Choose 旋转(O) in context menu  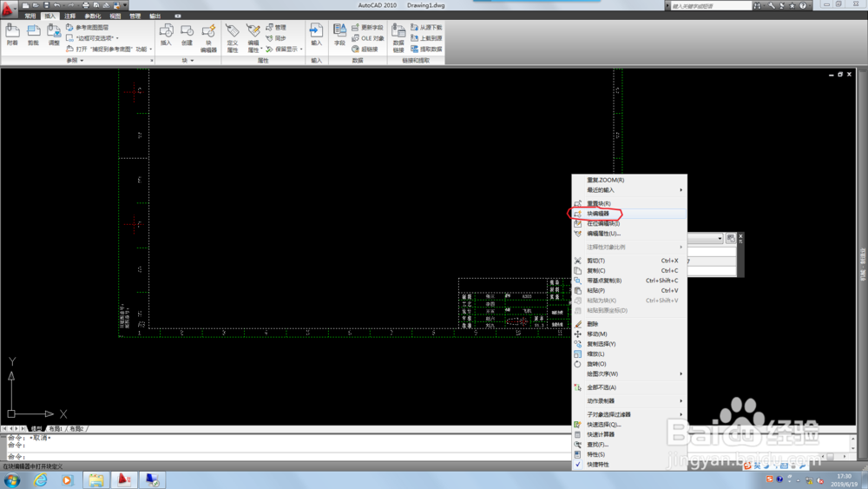(629, 364)
